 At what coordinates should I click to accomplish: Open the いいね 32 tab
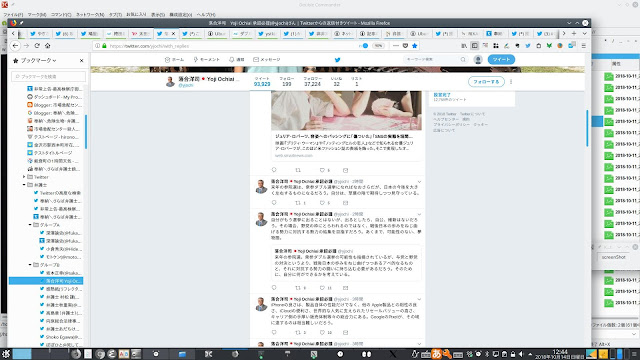pos(336,81)
